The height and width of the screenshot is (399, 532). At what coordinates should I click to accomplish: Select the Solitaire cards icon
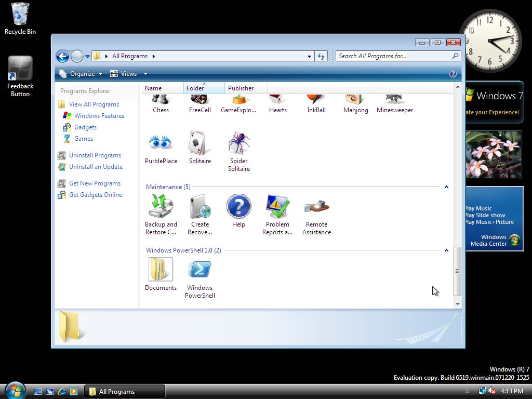200,143
